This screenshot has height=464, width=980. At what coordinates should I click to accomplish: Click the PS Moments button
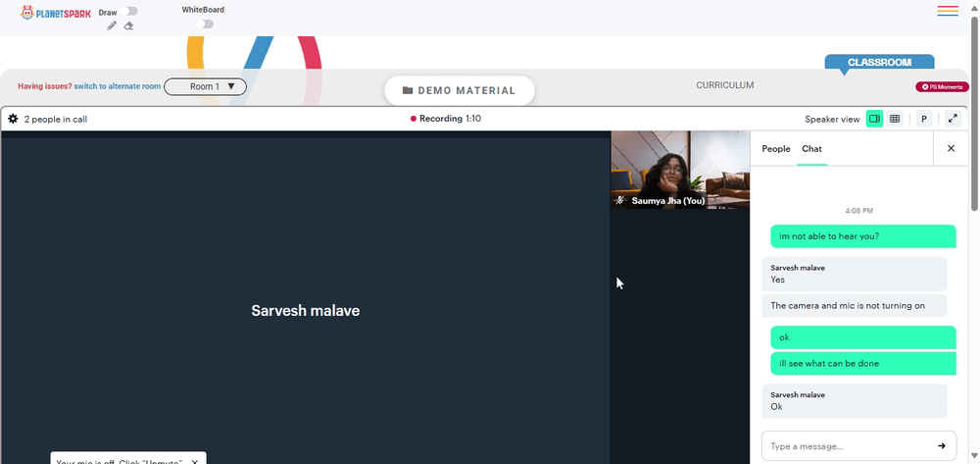(x=943, y=87)
